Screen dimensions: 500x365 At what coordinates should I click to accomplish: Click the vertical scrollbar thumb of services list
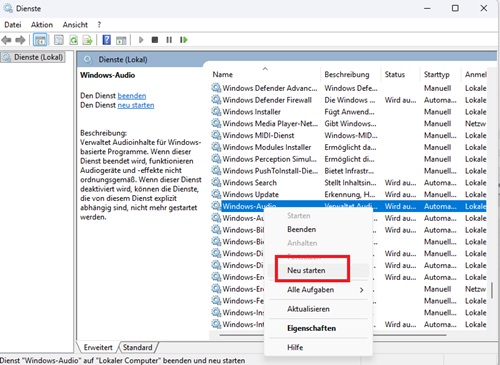[492, 290]
